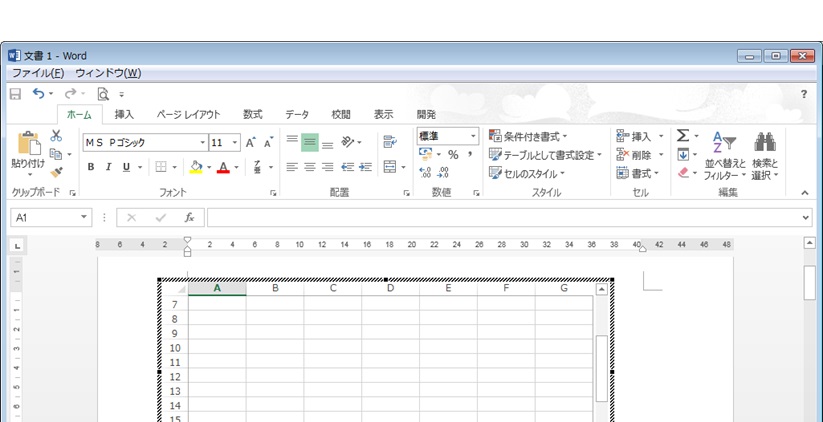The image size is (823, 422).
Task: Copy selection using the copy icon
Action: [56, 154]
